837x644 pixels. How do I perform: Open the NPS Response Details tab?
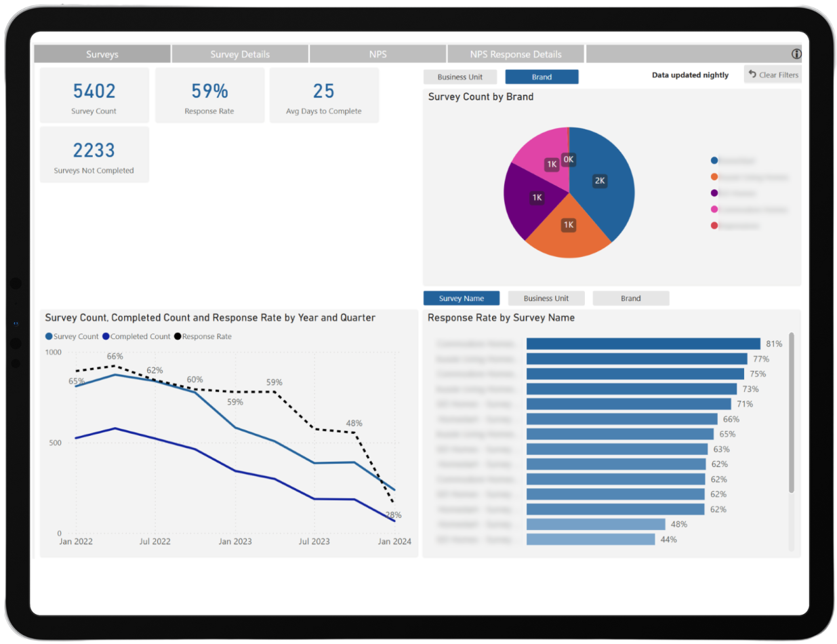516,54
